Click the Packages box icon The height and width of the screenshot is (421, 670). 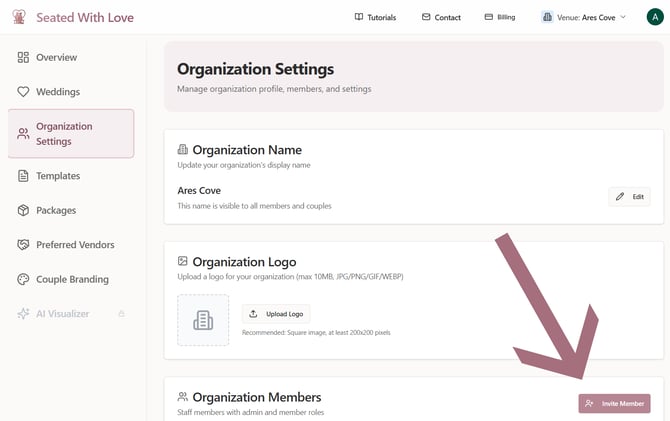[23, 210]
